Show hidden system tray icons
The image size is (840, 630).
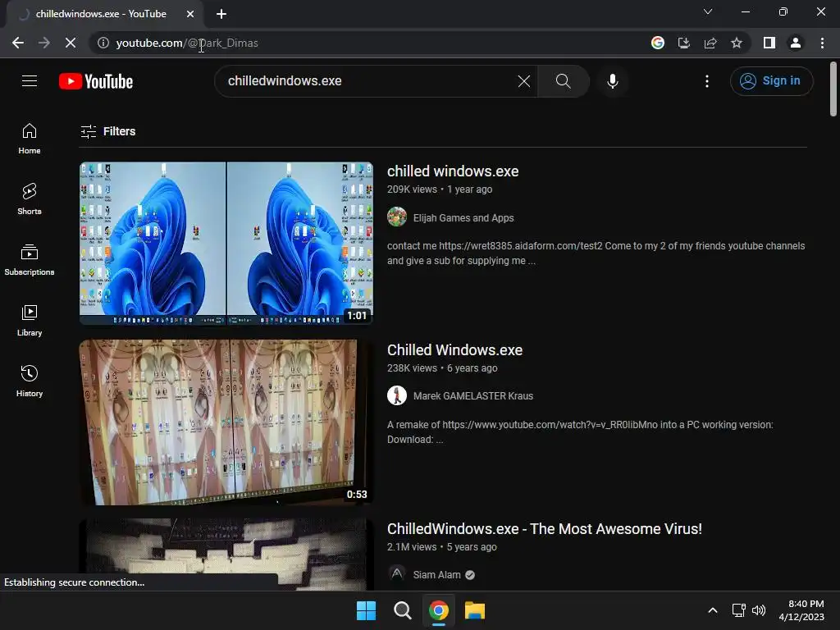(x=713, y=610)
